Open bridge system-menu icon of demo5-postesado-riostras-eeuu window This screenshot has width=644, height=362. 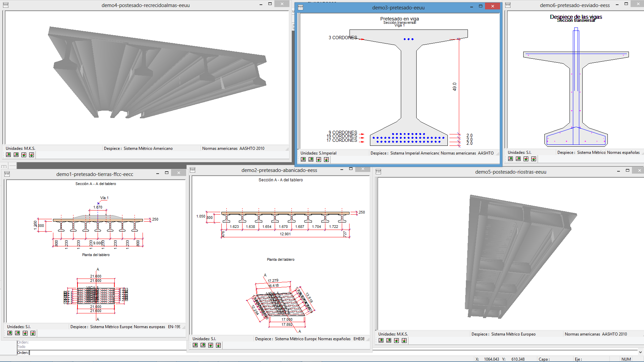378,172
